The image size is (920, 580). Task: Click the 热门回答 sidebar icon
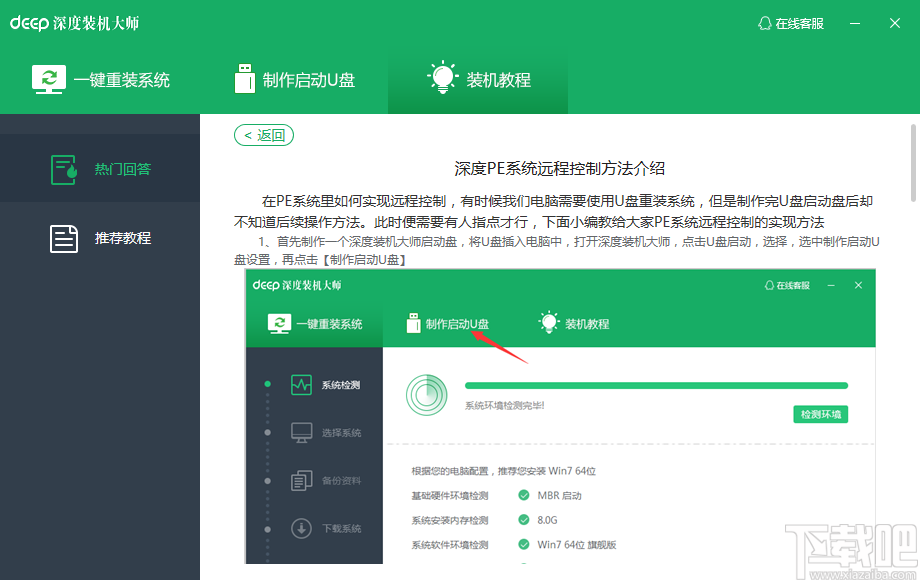pos(62,169)
